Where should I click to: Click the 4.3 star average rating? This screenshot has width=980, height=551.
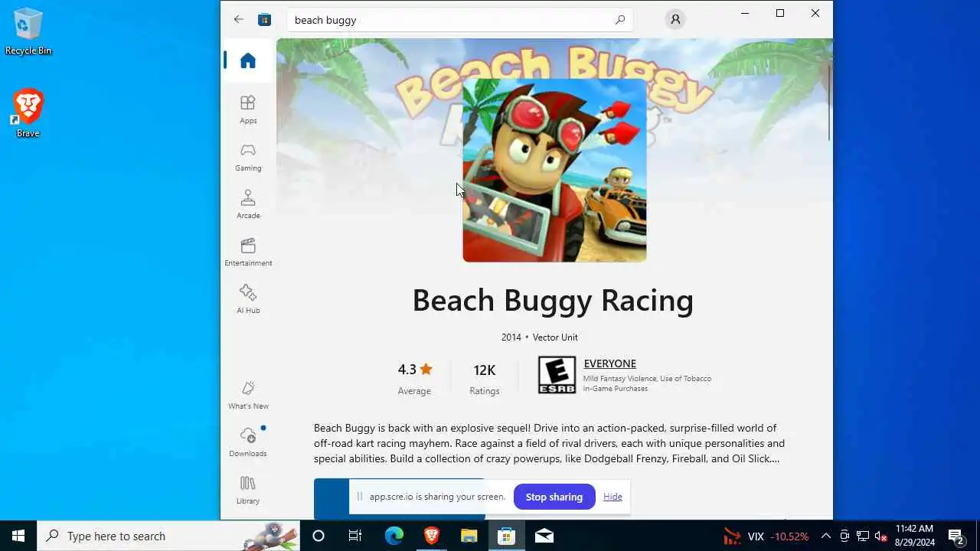414,378
